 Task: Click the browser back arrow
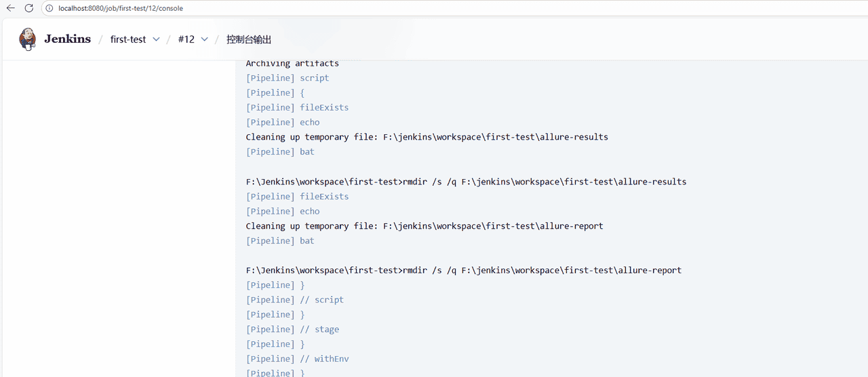point(11,8)
